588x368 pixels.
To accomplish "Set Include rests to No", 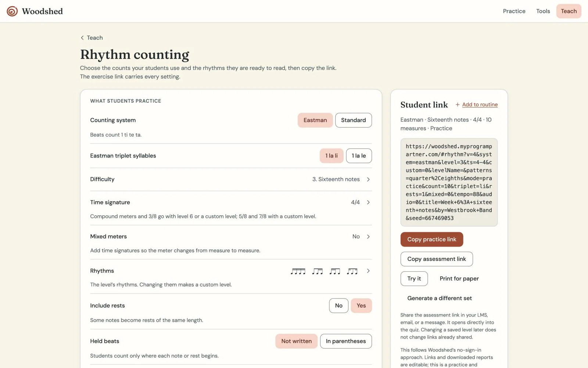I will pos(338,305).
